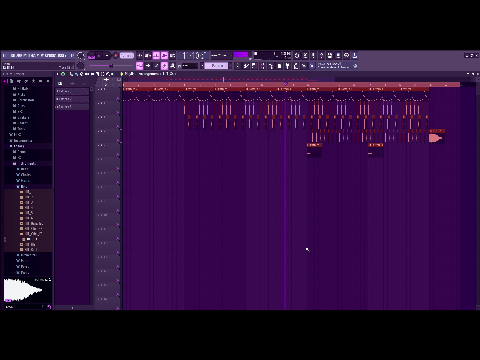Viewport: 480px width, 360px height.
Task: Toggle the mute switch of the fourth playlist track
Action: 118,141
